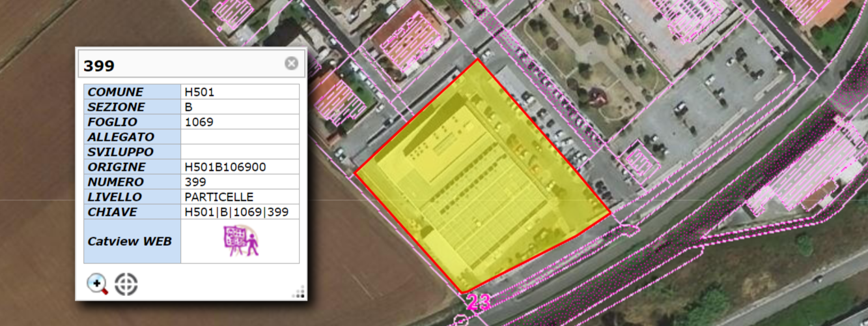868x326 pixels.
Task: Click the NUMERO value 399 cell
Action: pyautogui.click(x=195, y=182)
